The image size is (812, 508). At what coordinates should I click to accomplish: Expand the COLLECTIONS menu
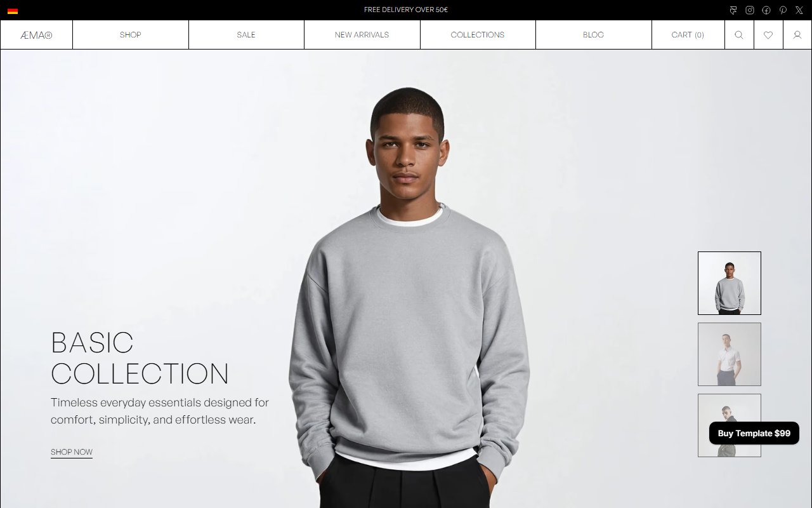point(478,35)
